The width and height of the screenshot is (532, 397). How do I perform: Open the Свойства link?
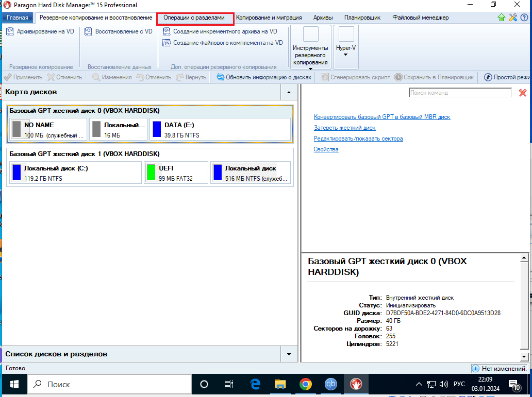point(326,149)
